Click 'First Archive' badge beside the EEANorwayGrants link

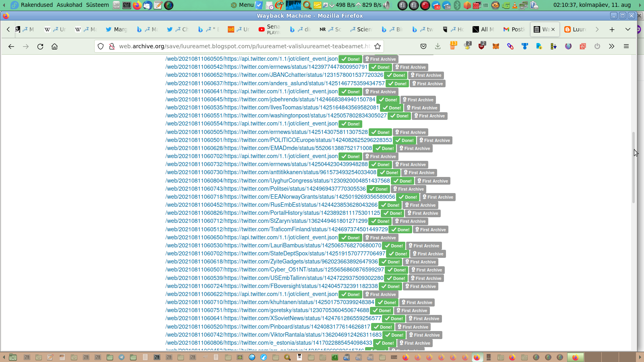coord(438,197)
